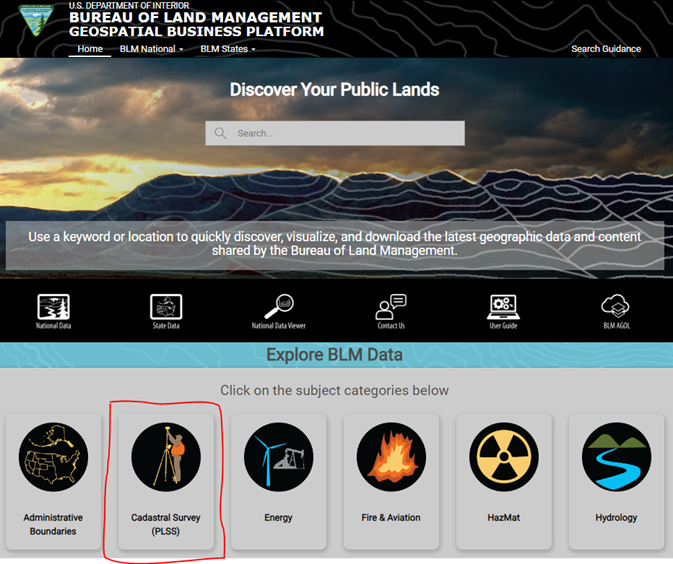Click the Cadastral Survey (PLSS) label

166,524
